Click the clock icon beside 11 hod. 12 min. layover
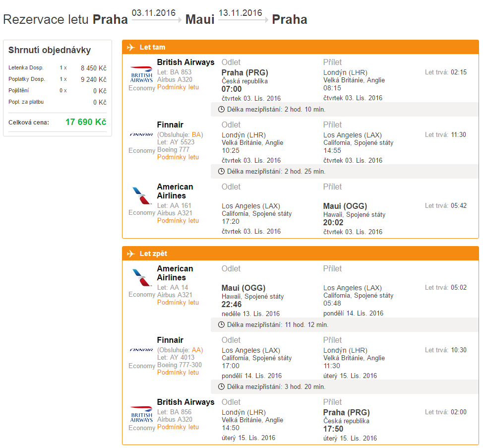The width and height of the screenshot is (483, 448). coord(221,325)
